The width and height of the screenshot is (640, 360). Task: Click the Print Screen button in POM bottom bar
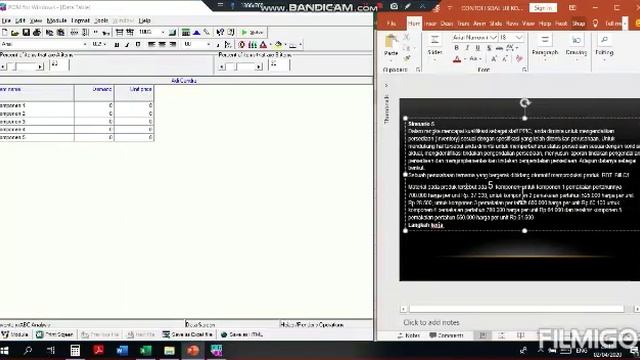(55, 335)
